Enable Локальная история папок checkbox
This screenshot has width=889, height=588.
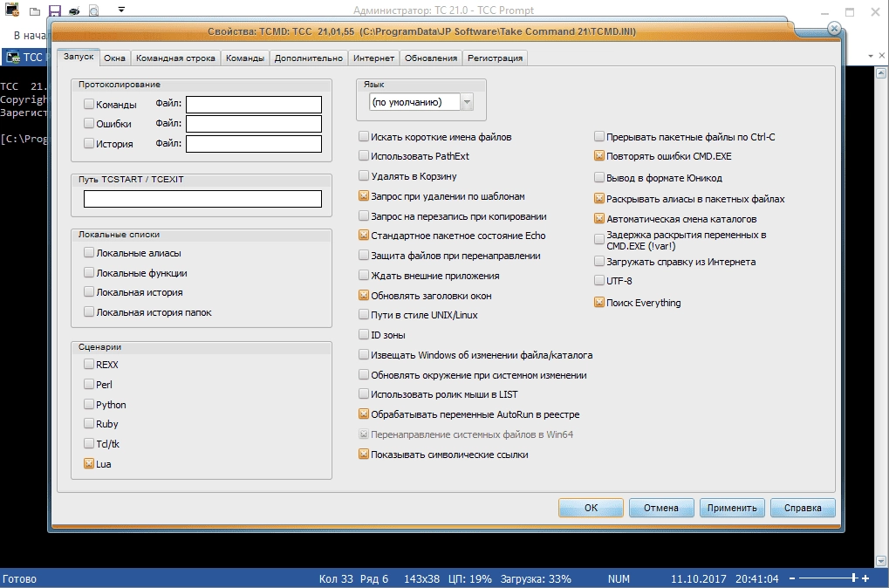click(x=89, y=311)
